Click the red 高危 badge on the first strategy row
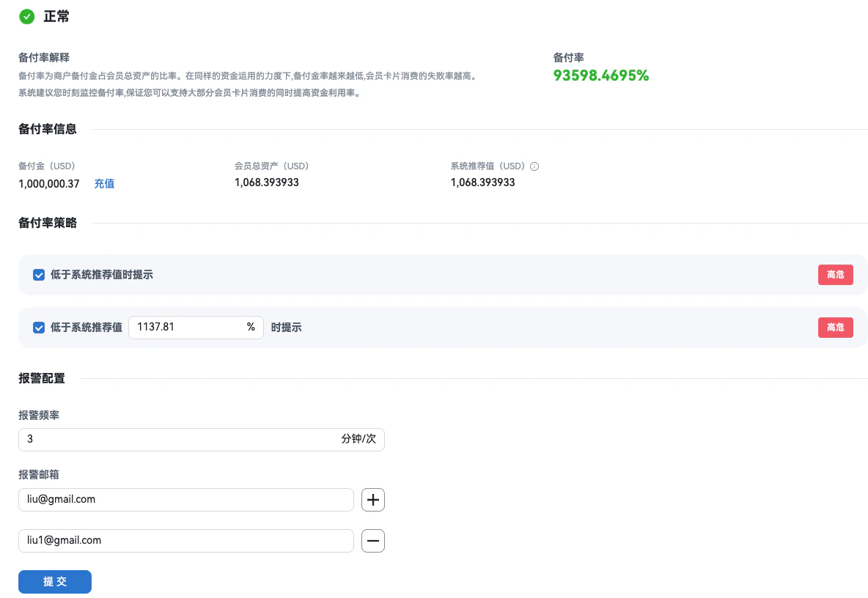The width and height of the screenshot is (868, 598). click(x=835, y=274)
